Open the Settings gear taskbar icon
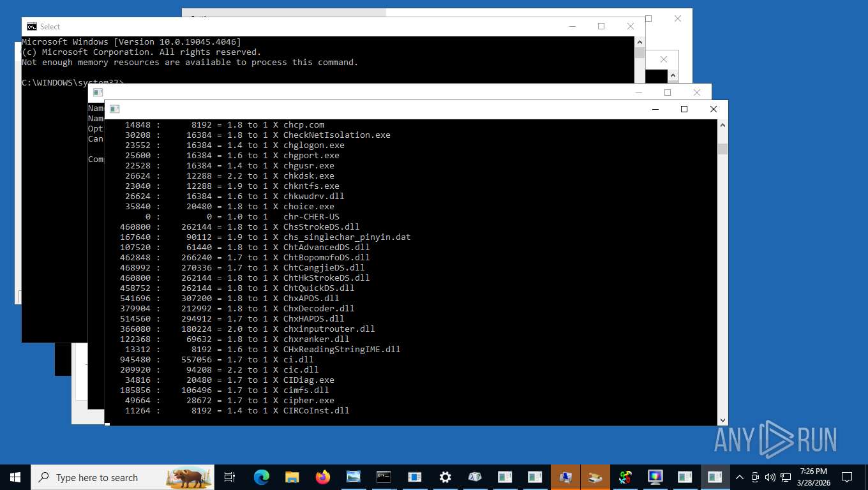This screenshot has width=868, height=490. pyautogui.click(x=445, y=477)
